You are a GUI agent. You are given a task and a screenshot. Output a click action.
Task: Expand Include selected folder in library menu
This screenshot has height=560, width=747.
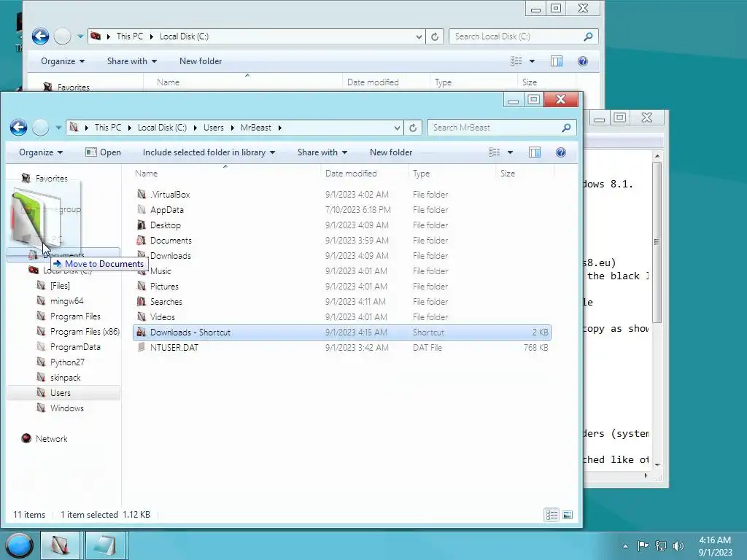[209, 152]
